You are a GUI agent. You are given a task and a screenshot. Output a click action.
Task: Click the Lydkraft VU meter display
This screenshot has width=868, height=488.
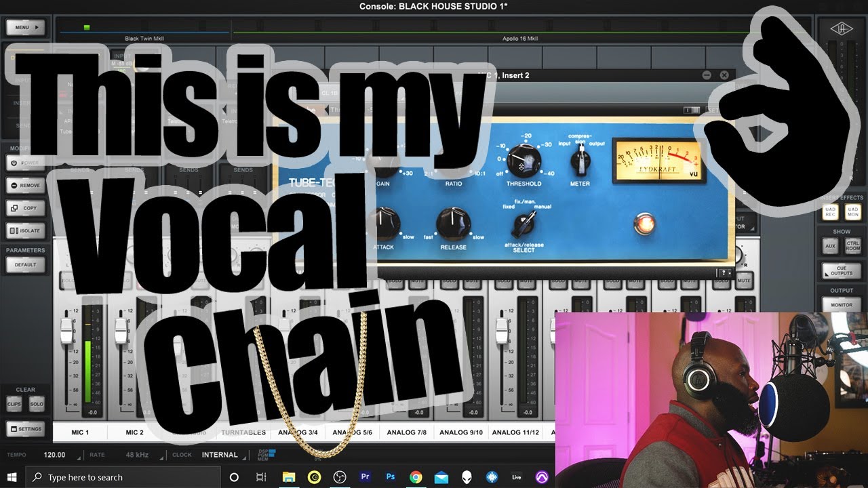[x=658, y=160]
